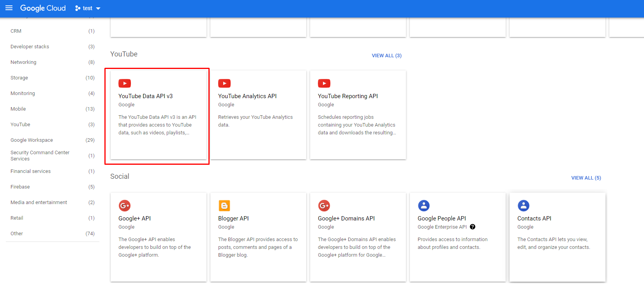
Task: Click the Google People API person icon
Action: point(424,206)
